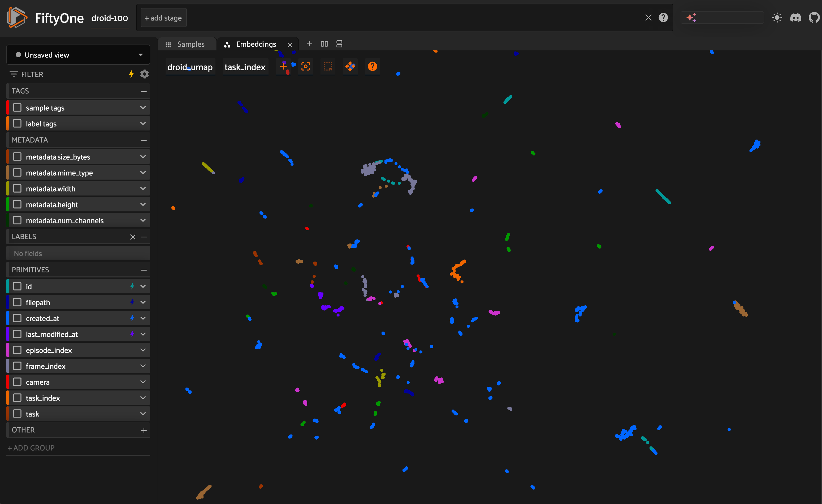Activate the lasso selection tool icon
Image resolution: width=822 pixels, height=504 pixels.
point(328,66)
